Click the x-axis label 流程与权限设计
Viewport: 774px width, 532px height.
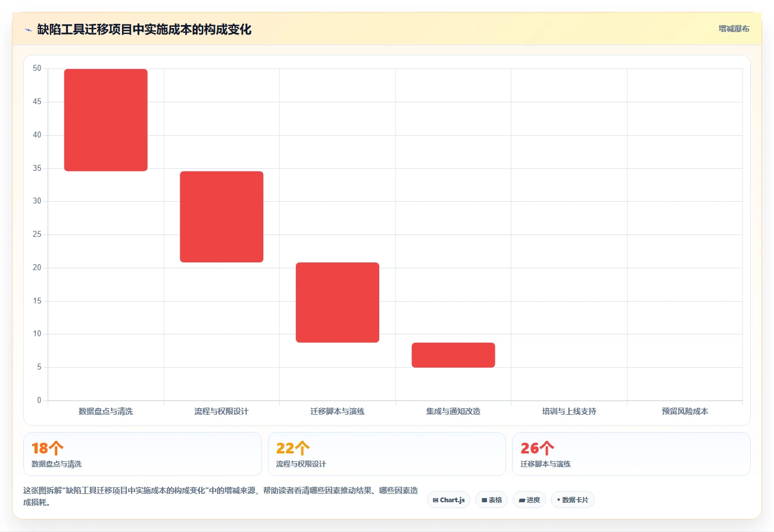point(221,411)
